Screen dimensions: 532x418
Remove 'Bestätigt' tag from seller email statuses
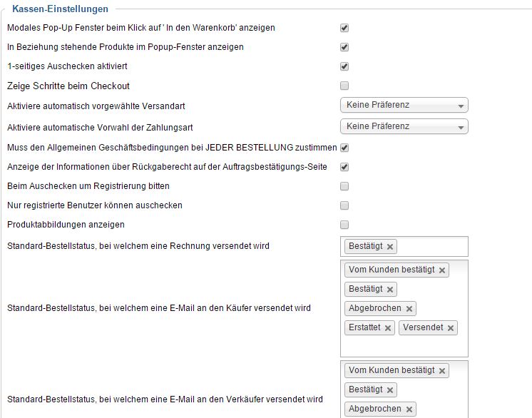pyautogui.click(x=390, y=390)
